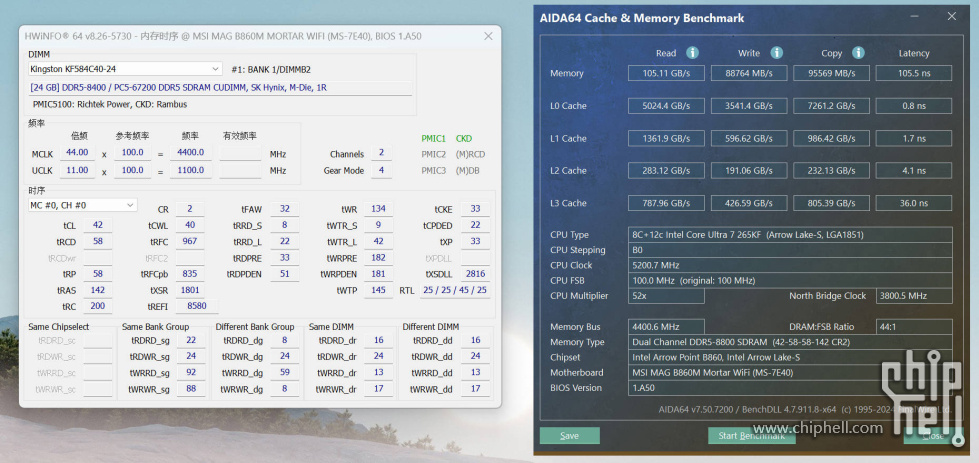Click the Start Benchmark button
This screenshot has height=463, width=979.
tap(752, 436)
